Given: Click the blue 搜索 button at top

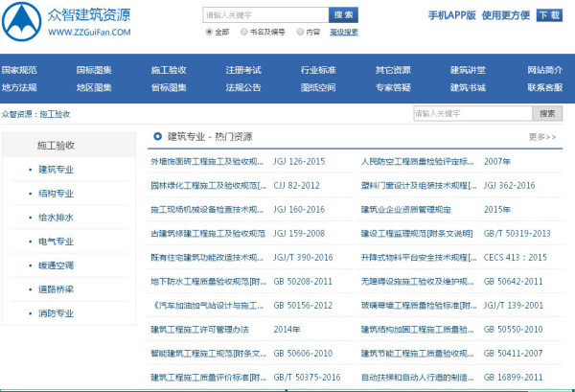Looking at the screenshot, I should coord(343,15).
